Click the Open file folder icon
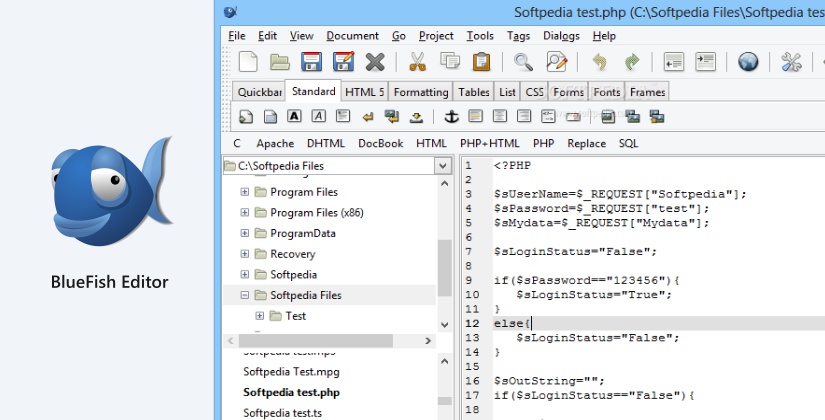Image resolution: width=825 pixels, height=420 pixels. point(280,62)
